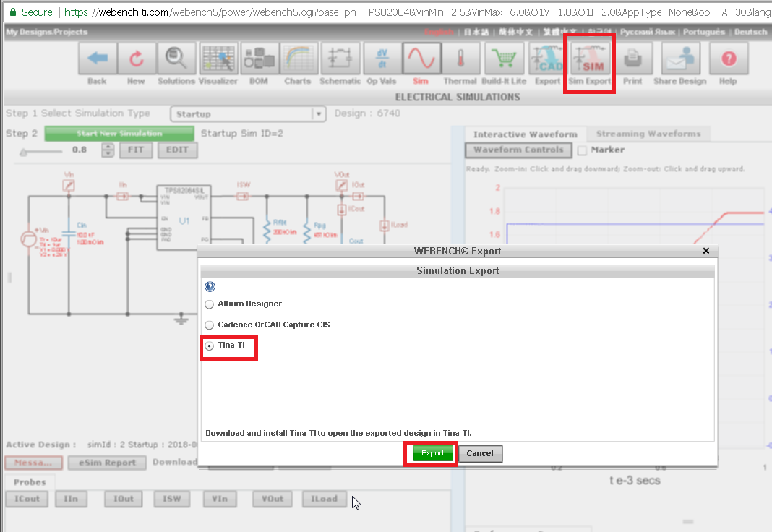
Task: Click the schematic zoom value stepper
Action: coord(107,150)
